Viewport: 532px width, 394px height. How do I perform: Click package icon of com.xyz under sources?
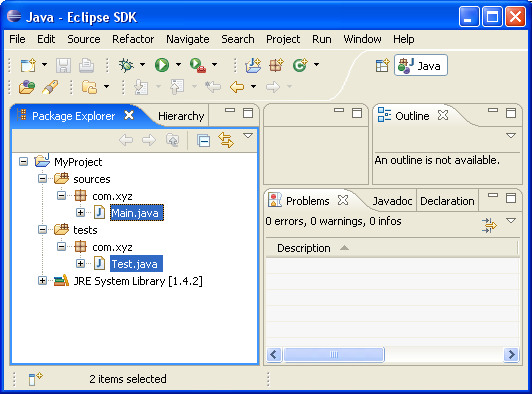tap(80, 195)
